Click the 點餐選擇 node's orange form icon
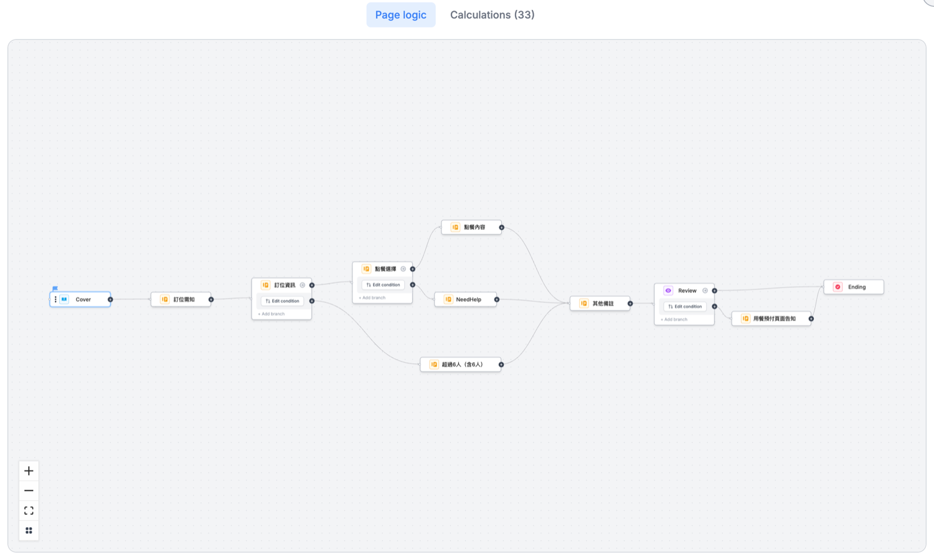934x560 pixels. click(366, 269)
